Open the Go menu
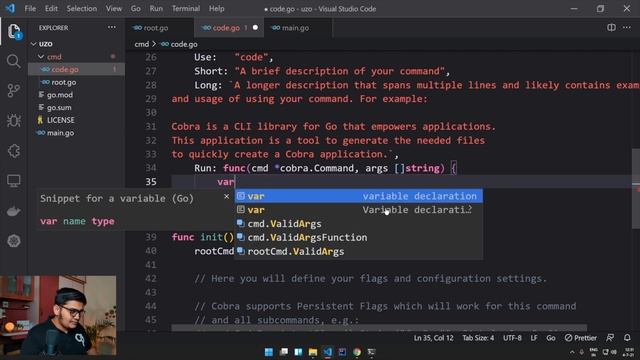640x360 pixels. pos(136,8)
